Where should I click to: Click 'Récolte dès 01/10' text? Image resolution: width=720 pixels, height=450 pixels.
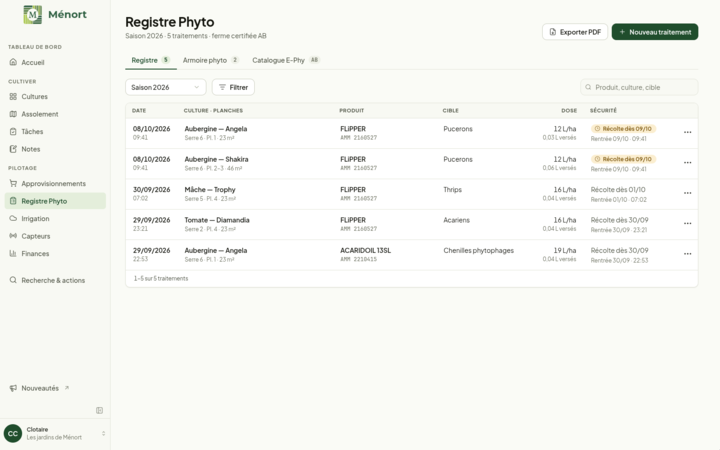(618, 190)
